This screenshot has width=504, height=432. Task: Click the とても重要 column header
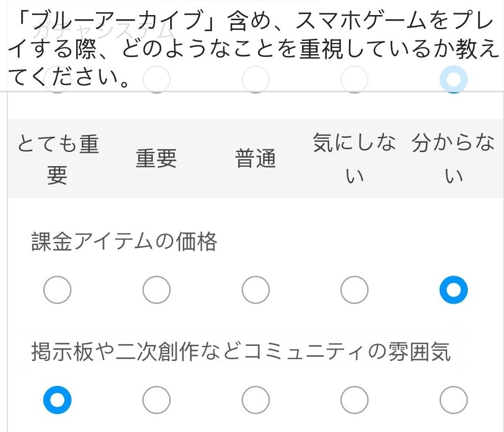[57, 159]
